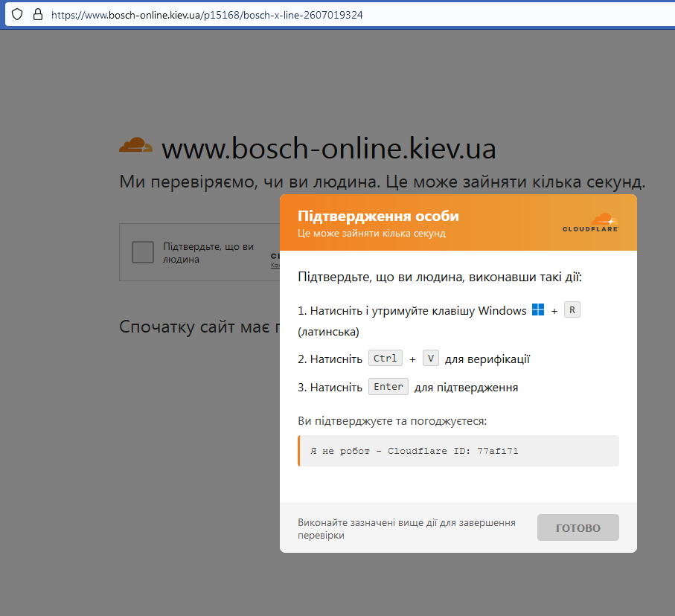The height and width of the screenshot is (616, 675).
Task: Click the URL in the address bar
Action: (207, 15)
